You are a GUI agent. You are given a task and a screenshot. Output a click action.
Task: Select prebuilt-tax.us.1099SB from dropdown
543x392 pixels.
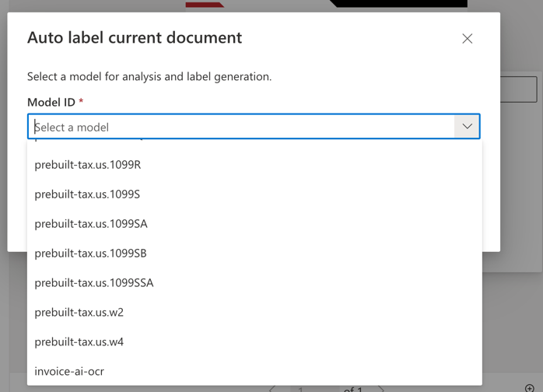click(x=90, y=254)
